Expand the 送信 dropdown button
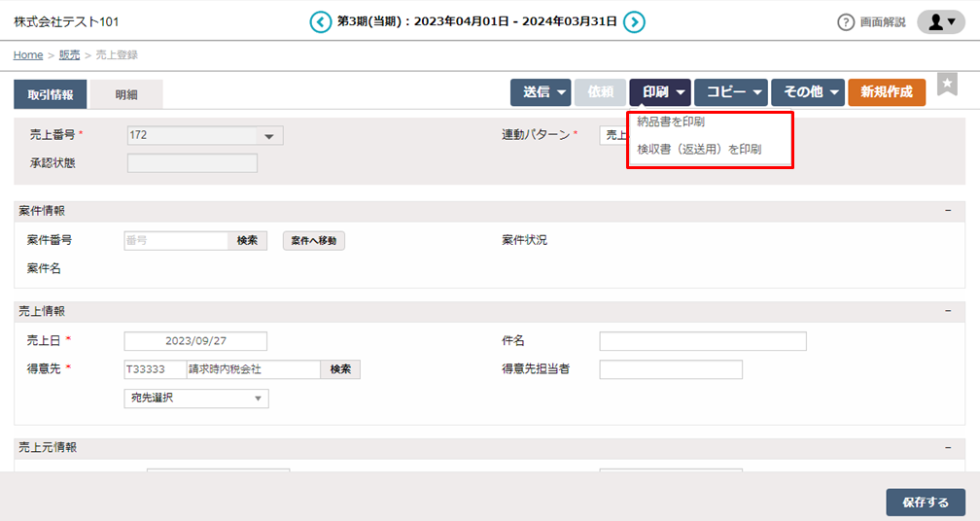Viewport: 980px width, 521px height. 541,92
